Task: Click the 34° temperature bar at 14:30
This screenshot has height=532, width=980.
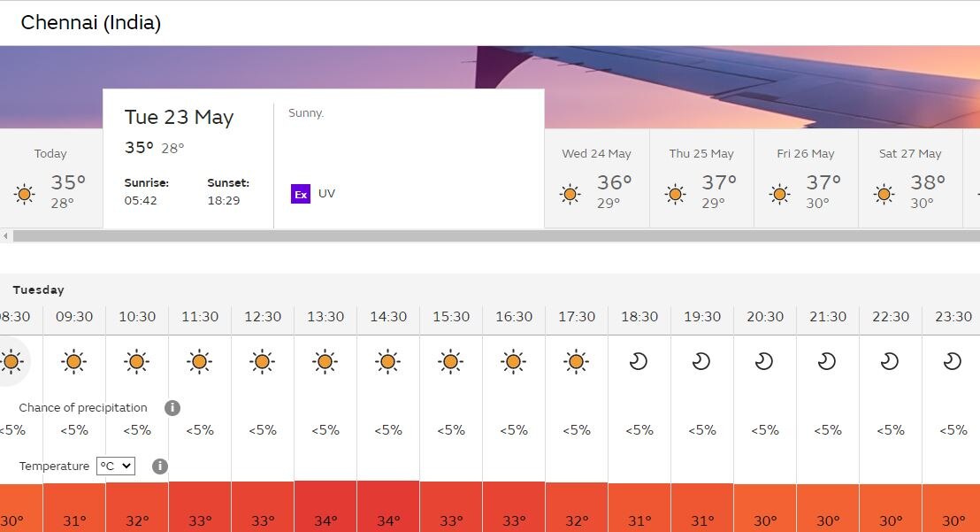Action: pyautogui.click(x=388, y=507)
